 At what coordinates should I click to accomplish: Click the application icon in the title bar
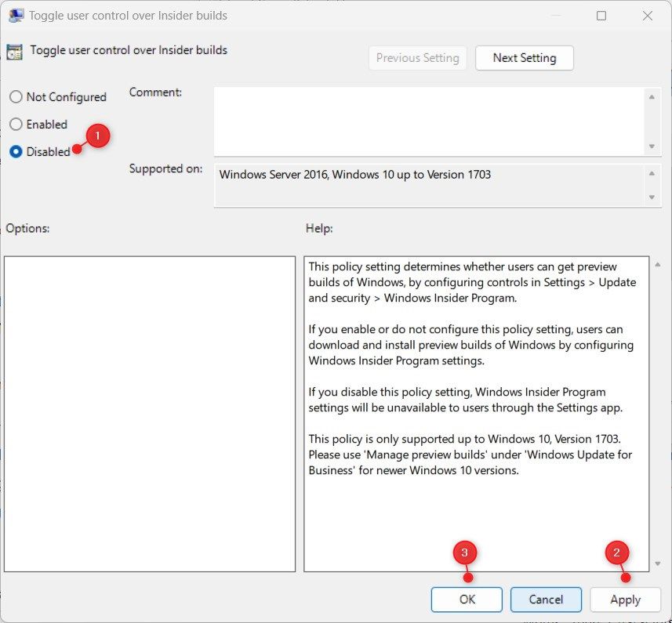[x=16, y=15]
